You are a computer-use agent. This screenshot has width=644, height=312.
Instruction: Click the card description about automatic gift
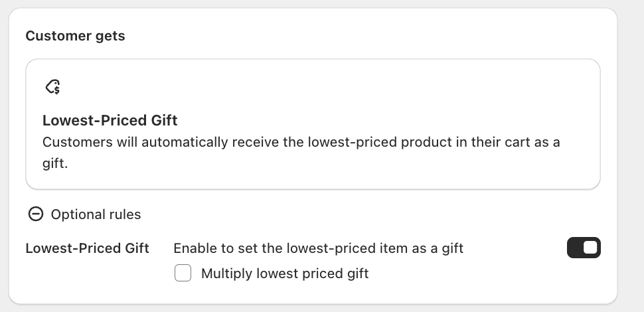301,153
